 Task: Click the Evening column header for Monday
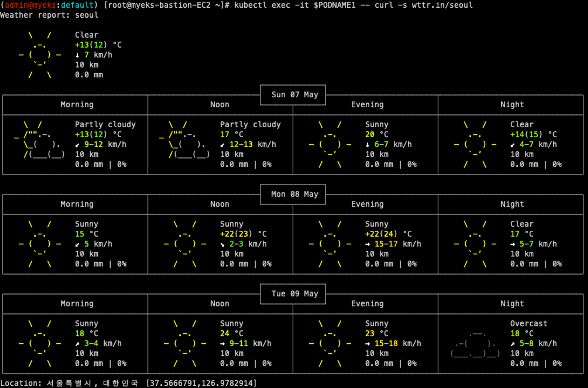367,204
